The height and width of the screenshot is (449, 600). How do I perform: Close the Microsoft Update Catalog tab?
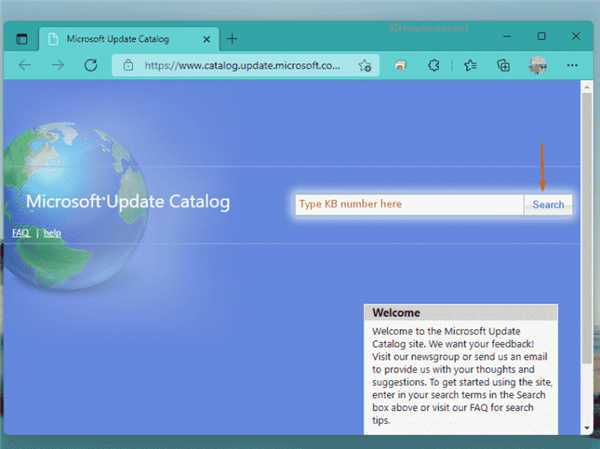pyautogui.click(x=206, y=39)
